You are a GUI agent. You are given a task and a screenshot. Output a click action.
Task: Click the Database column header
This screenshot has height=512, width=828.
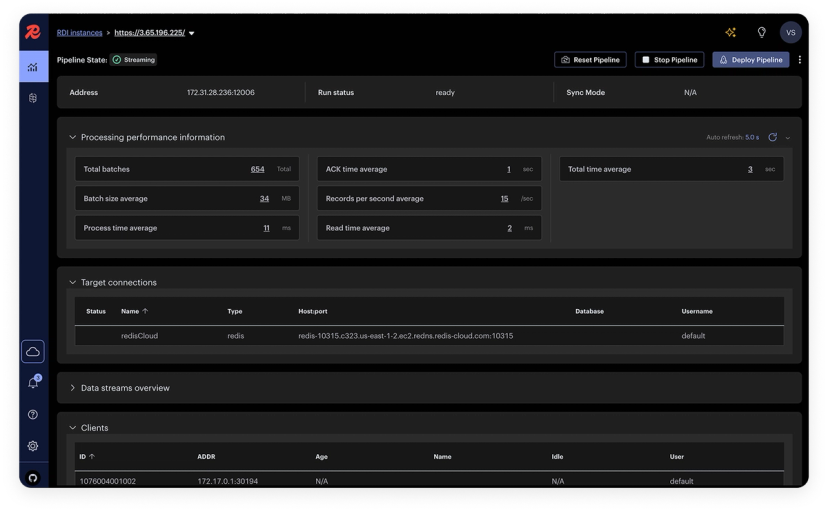[x=589, y=311]
